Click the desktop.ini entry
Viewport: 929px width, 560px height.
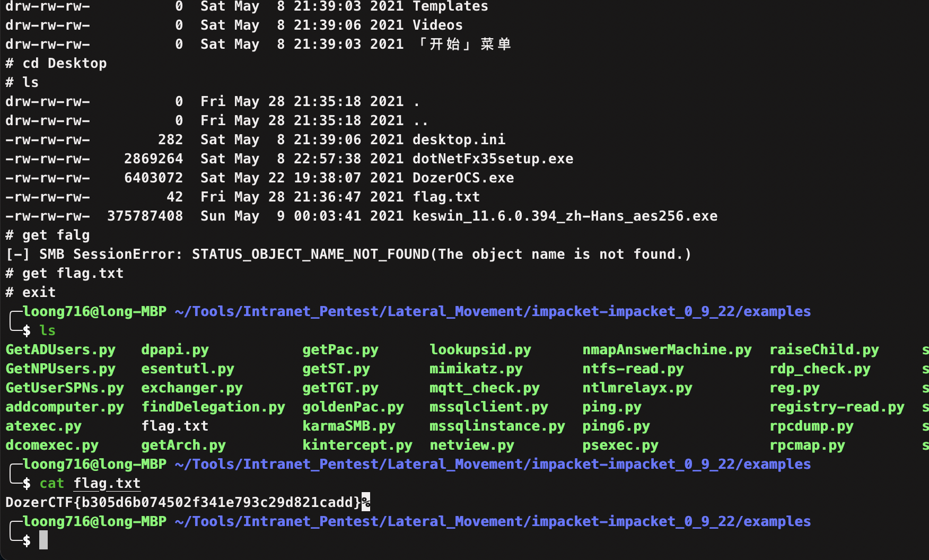click(x=459, y=139)
